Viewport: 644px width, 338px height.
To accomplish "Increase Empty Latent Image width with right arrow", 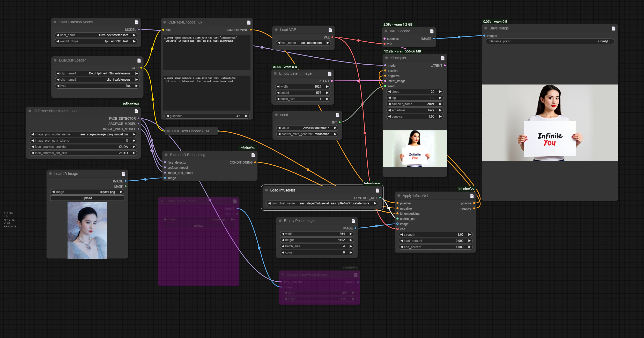I will pos(327,87).
